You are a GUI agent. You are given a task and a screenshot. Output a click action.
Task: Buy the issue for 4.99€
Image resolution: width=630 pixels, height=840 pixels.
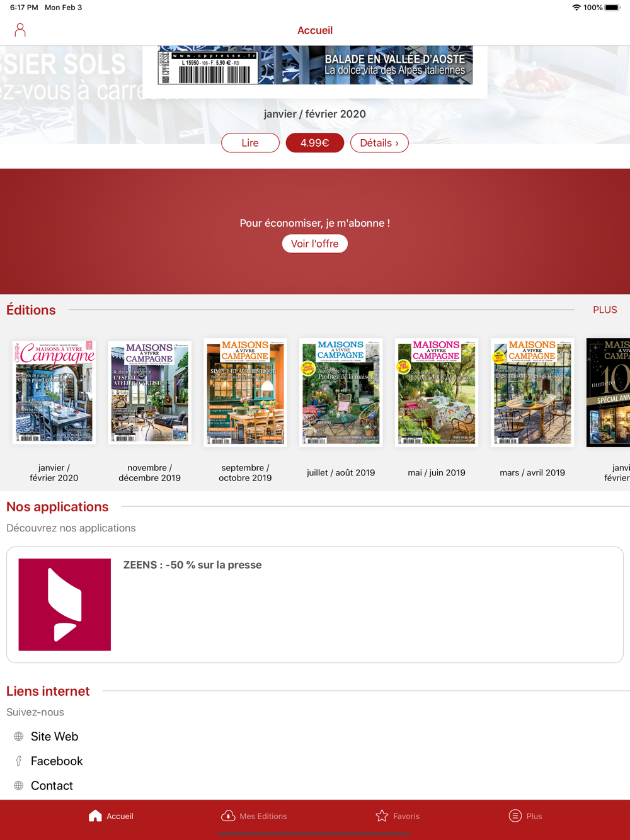point(315,143)
